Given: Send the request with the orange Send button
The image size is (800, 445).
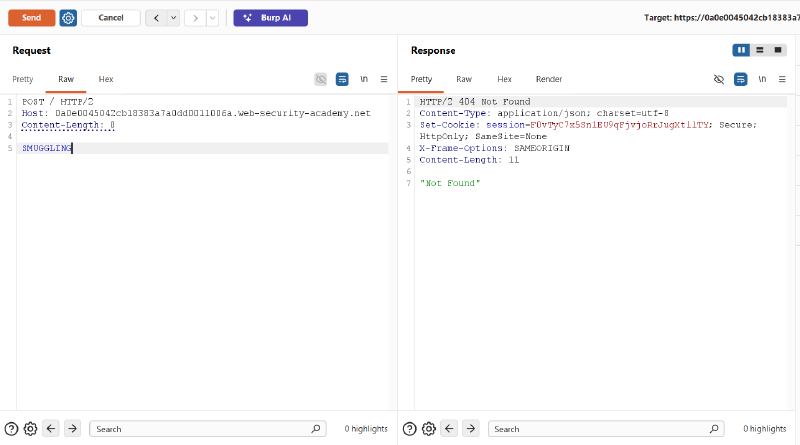Looking at the screenshot, I should 32,18.
